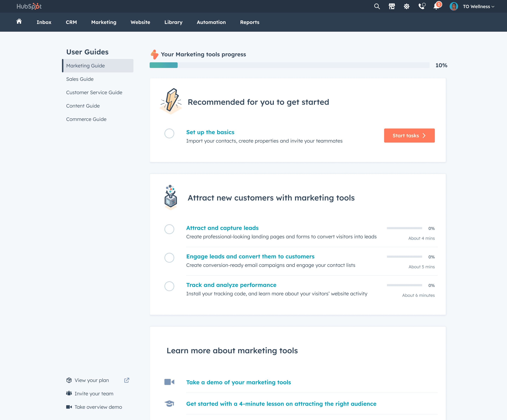Click the User Guides heading
This screenshot has width=507, height=420.
click(x=87, y=52)
